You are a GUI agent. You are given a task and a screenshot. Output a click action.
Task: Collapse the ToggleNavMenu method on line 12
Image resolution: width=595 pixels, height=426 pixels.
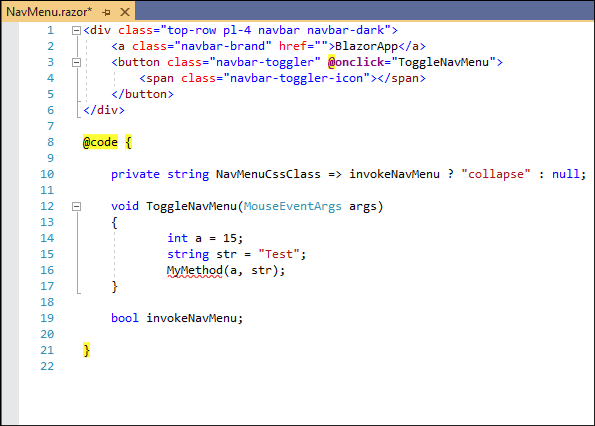(x=76, y=206)
